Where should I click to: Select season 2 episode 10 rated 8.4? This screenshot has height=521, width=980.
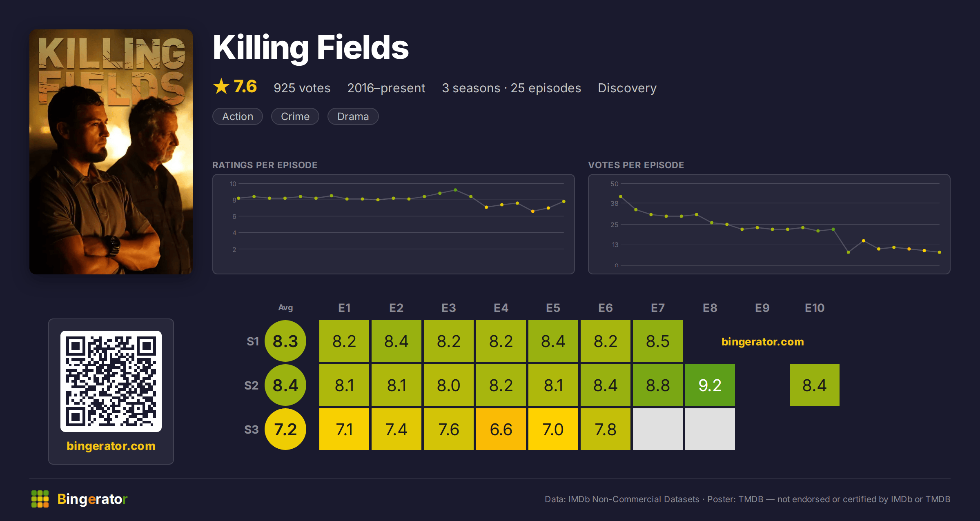click(815, 385)
